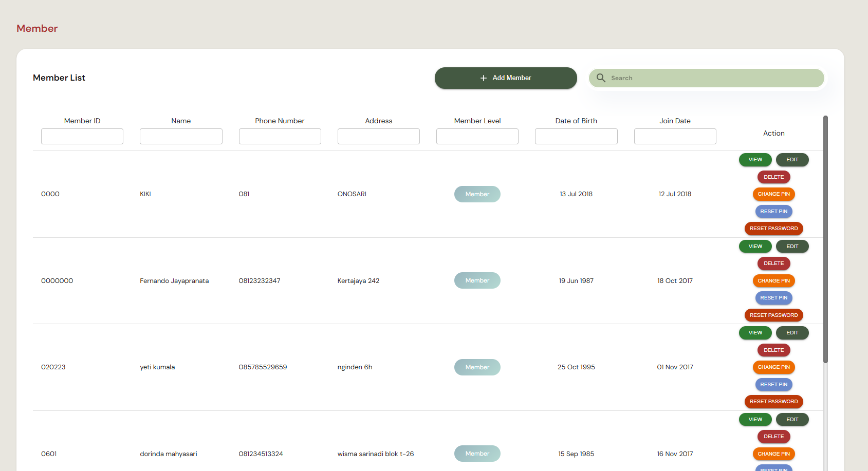This screenshot has width=868, height=471.
Task: Click Member badge for yeti kumala
Action: [477, 367]
